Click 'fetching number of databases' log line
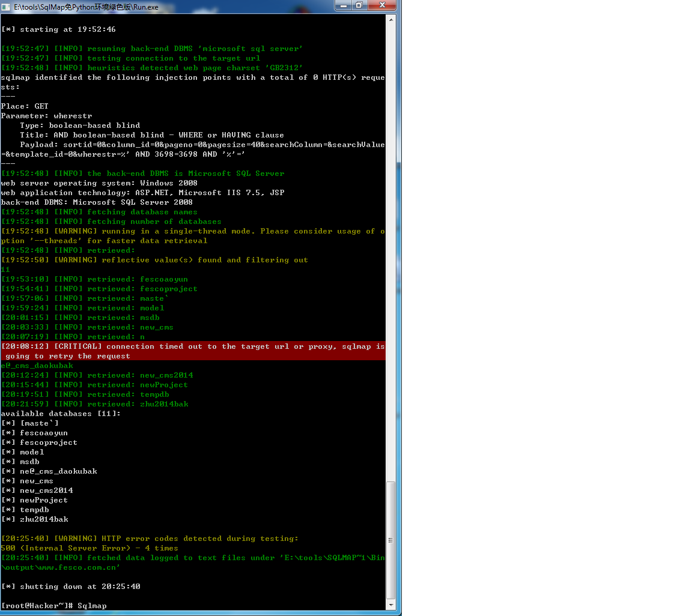This screenshot has width=692, height=616. [111, 222]
